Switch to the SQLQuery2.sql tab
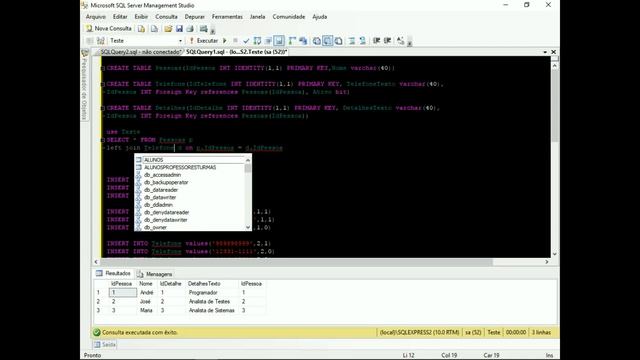640x360 pixels. (x=140, y=52)
